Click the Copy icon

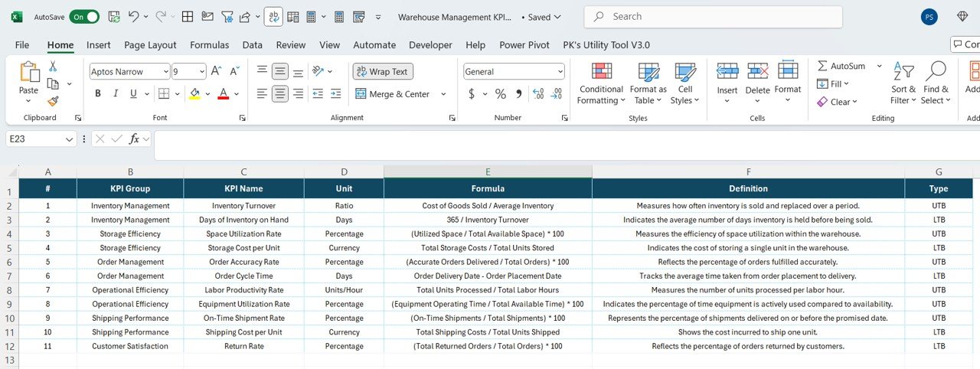(x=53, y=83)
